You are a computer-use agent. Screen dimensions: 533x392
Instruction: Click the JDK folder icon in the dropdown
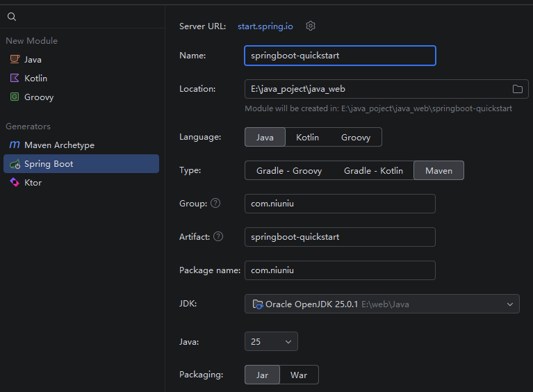[x=258, y=304]
